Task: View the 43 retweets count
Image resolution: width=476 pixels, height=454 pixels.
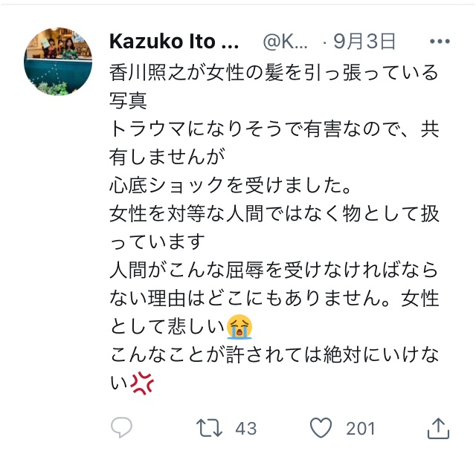Action: coord(246,429)
